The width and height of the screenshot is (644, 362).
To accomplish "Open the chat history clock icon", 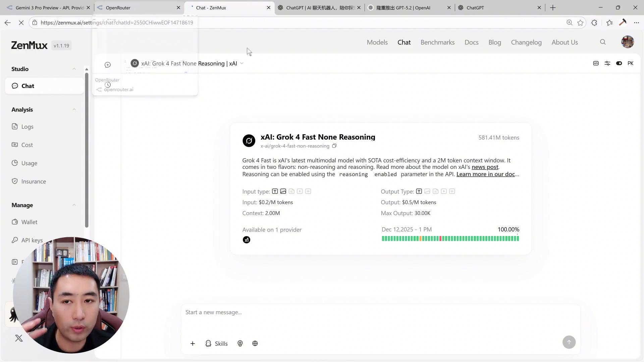I will pos(108,85).
